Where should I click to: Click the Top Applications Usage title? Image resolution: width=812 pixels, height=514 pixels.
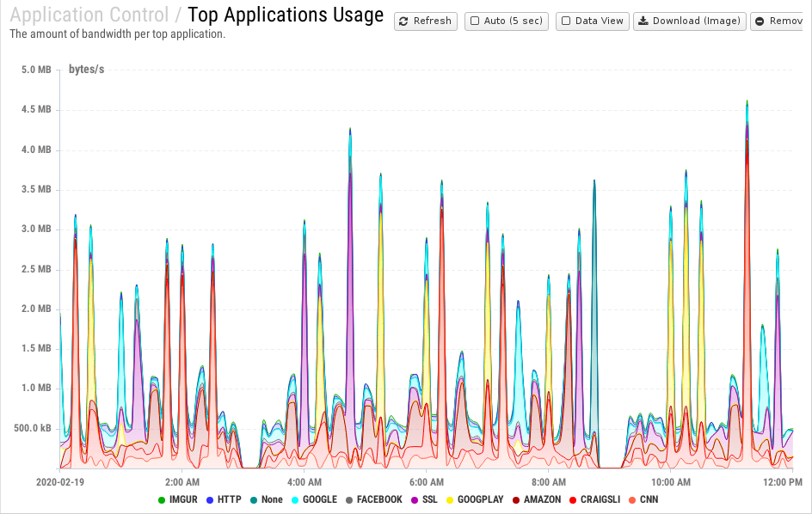pos(286,15)
